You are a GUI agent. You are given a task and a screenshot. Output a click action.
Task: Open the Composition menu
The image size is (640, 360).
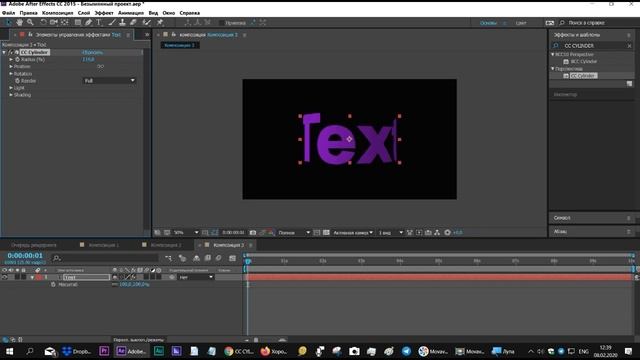point(58,13)
